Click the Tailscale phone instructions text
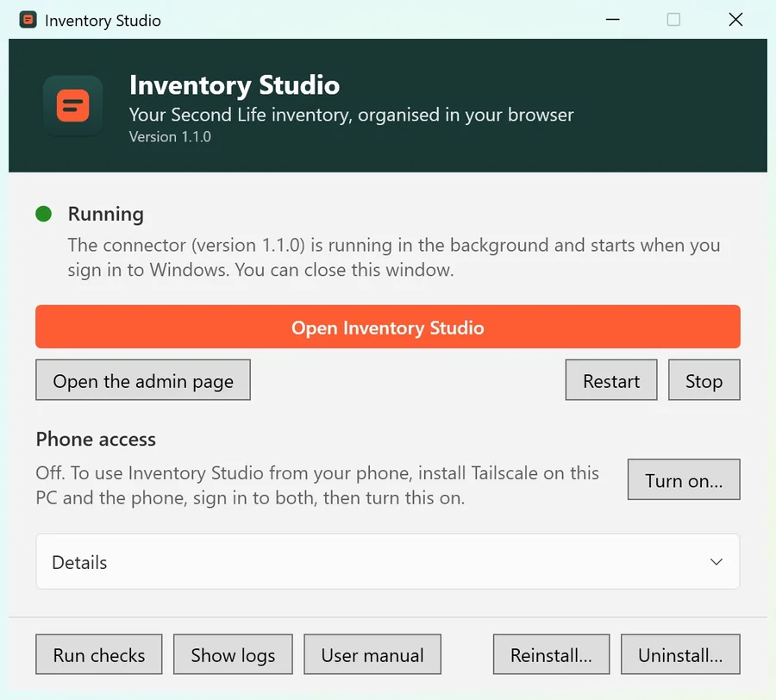Screen dimensions: 776x700 pos(317,485)
